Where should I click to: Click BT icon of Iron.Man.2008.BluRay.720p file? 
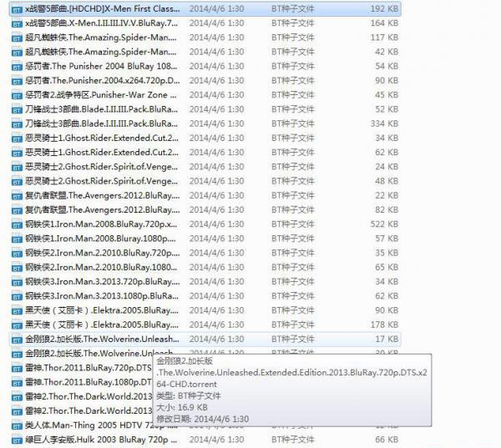pos(17,225)
